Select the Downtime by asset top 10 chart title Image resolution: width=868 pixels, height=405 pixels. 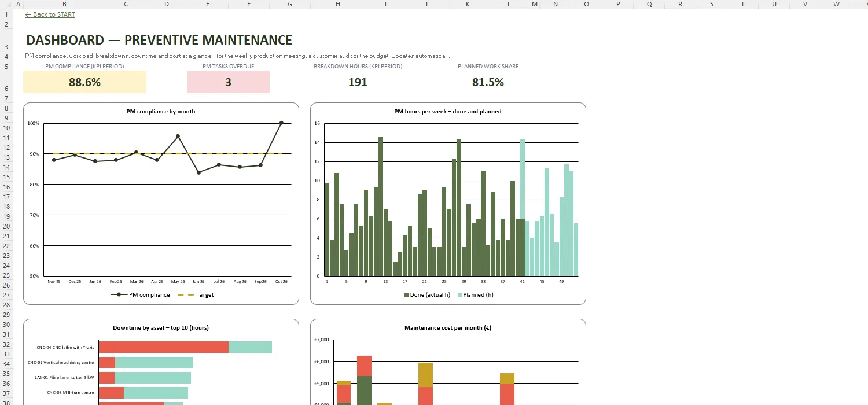tap(161, 328)
